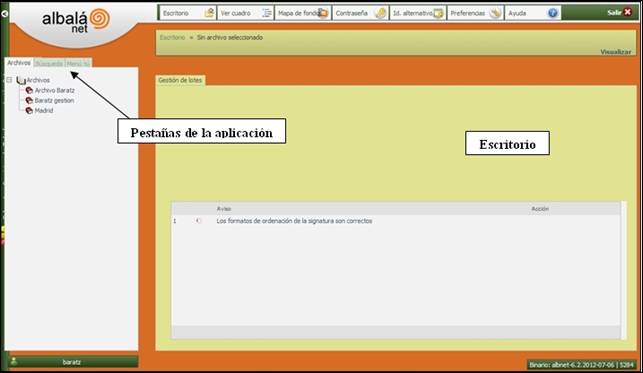
Task: Open Mapa de fondos
Action: click(x=303, y=13)
